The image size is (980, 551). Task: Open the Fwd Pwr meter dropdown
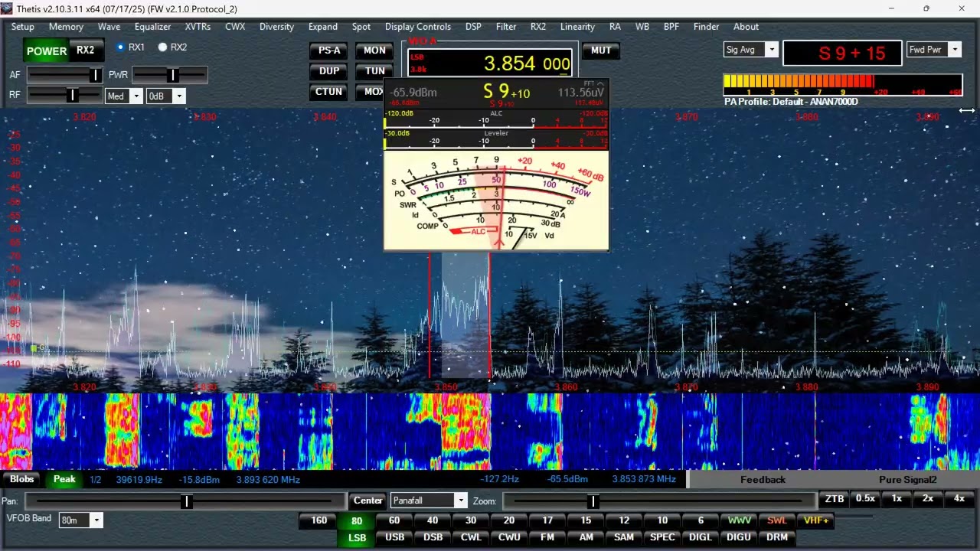coord(954,50)
